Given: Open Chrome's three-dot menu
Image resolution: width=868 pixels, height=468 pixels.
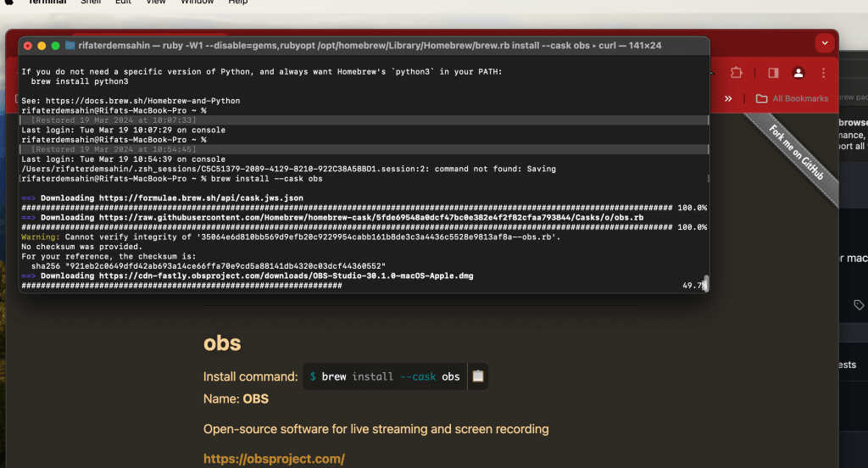Looking at the screenshot, I should point(824,73).
